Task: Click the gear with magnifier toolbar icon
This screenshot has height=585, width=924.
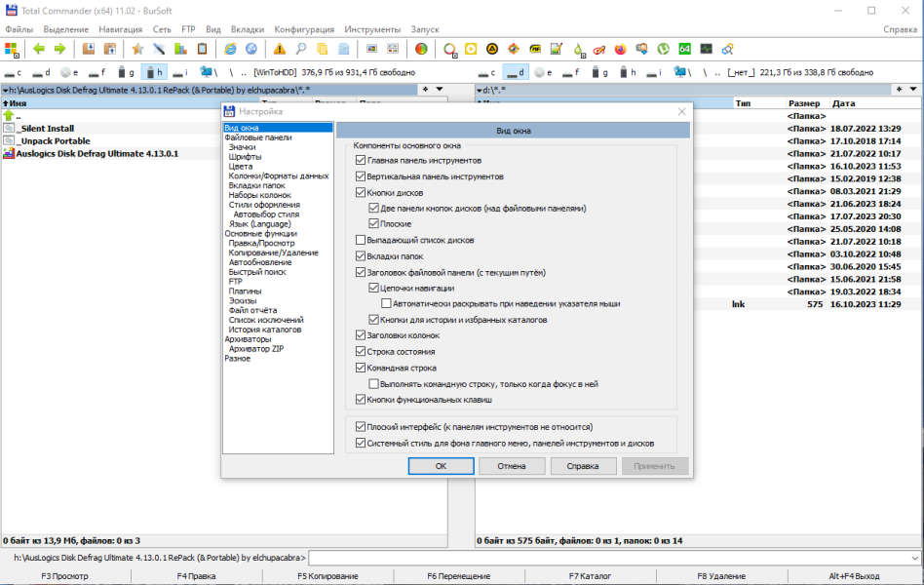Action: 728,49
